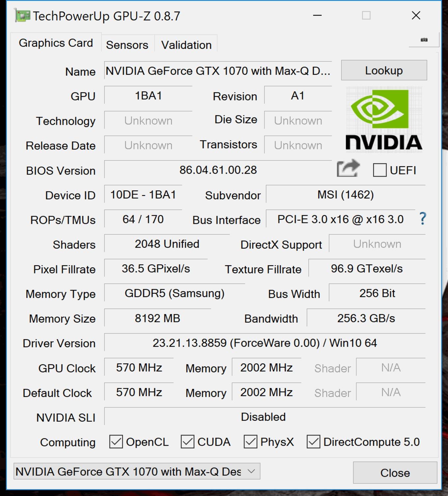Viewport: 448px width, 496px height.
Task: Toggle the OpenCL checkbox
Action: click(x=116, y=442)
